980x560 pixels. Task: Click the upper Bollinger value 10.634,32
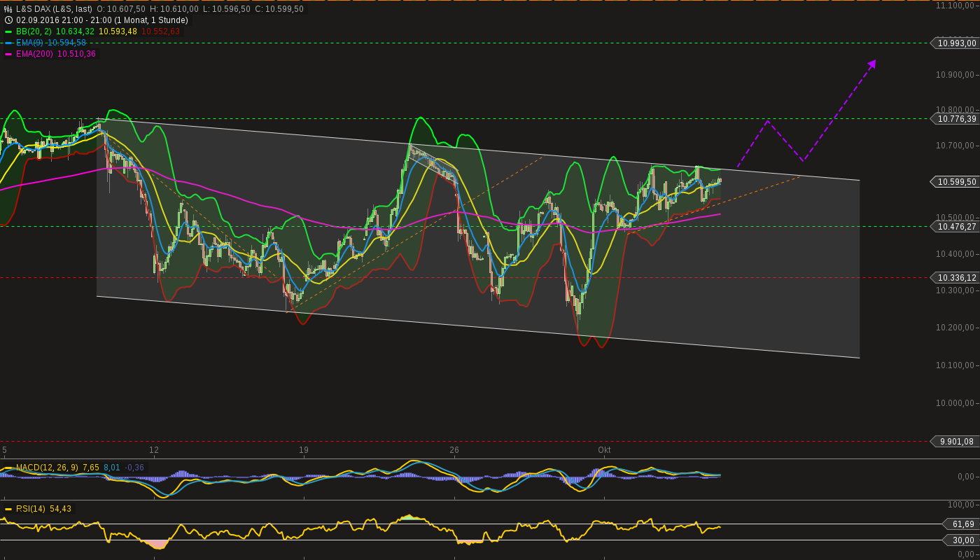(76, 31)
